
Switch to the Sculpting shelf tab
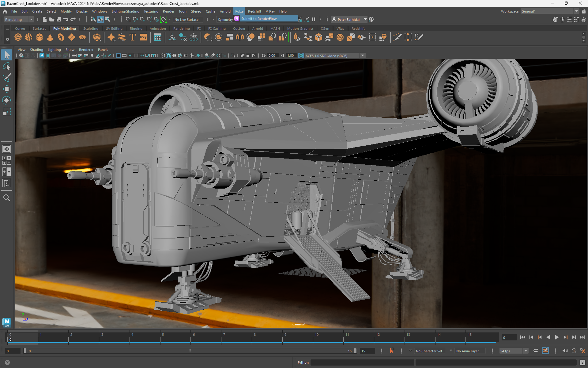(x=91, y=29)
